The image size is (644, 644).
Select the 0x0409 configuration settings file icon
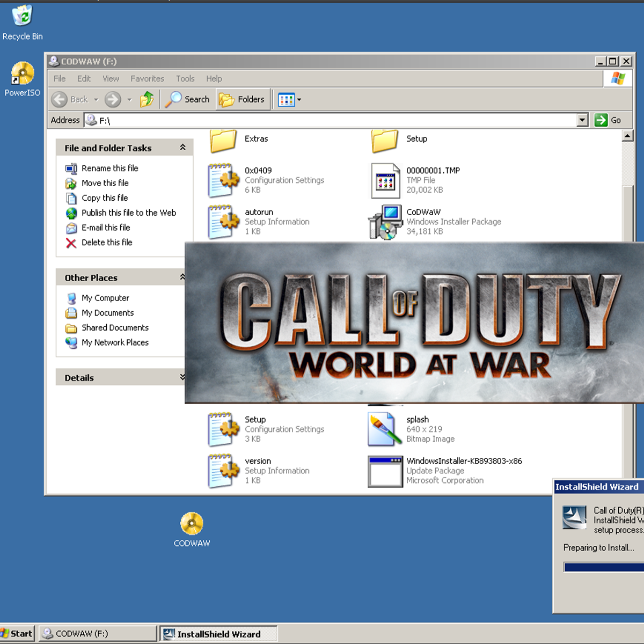(x=223, y=180)
